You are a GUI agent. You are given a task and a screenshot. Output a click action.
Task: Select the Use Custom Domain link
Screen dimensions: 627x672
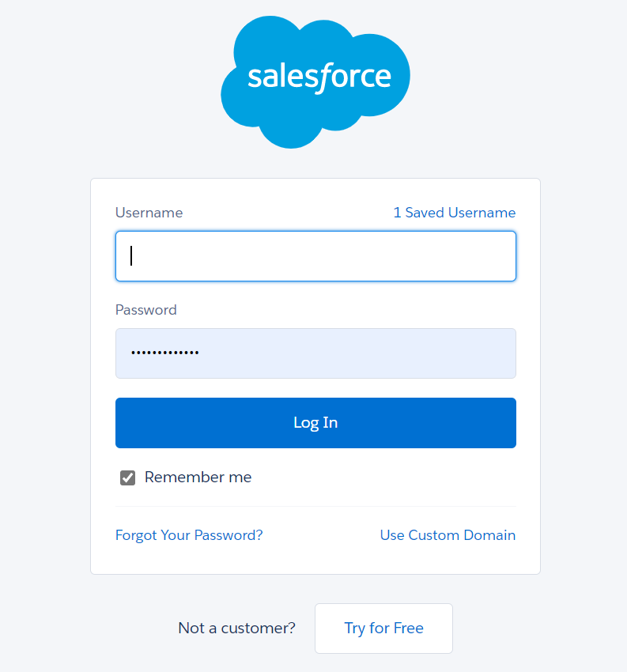(448, 535)
